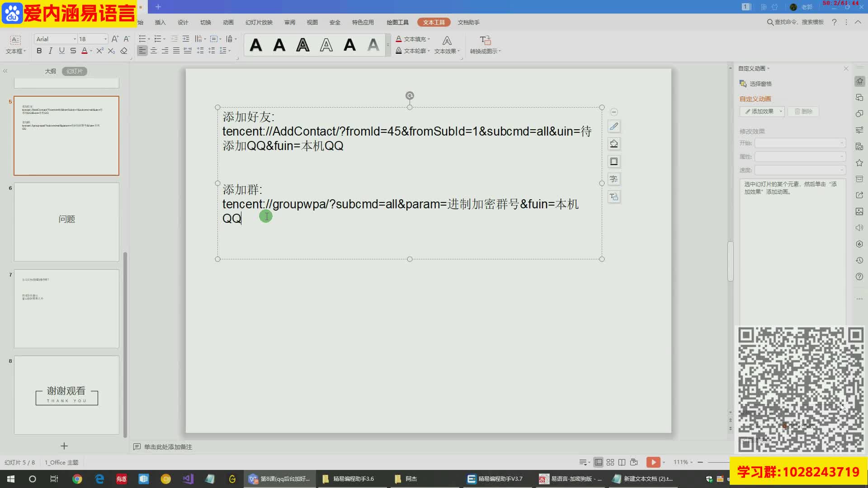Open the 幻灯片放映 Slide Show tab
Screen dimensions: 868x488
(259, 22)
